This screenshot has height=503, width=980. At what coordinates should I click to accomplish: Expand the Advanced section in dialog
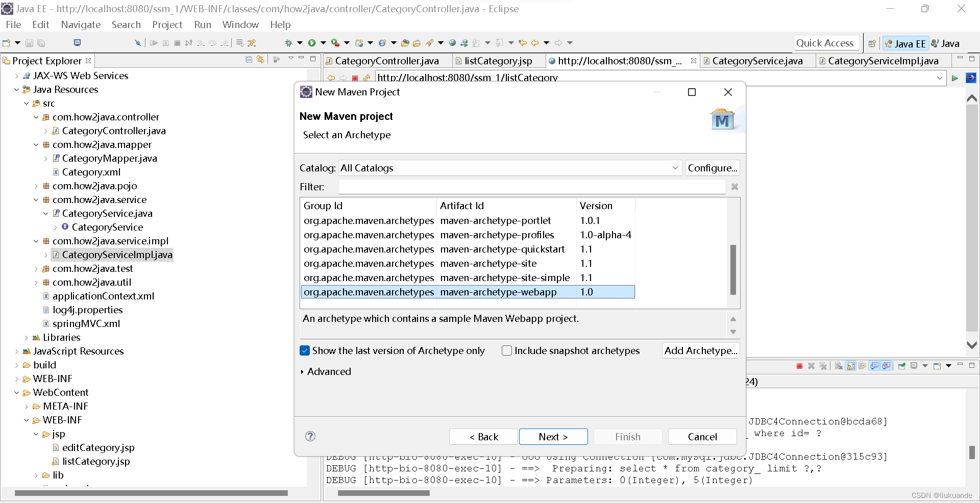pos(302,372)
